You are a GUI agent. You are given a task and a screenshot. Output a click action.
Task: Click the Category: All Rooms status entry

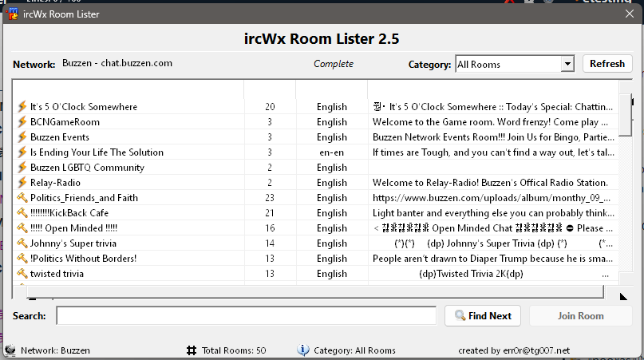click(x=354, y=350)
